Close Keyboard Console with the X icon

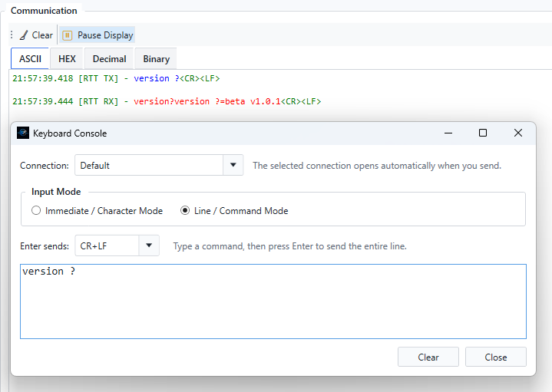pyautogui.click(x=518, y=133)
